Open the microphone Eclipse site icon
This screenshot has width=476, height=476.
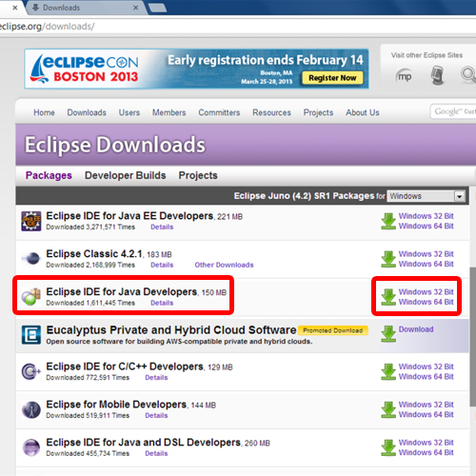pos(437,75)
